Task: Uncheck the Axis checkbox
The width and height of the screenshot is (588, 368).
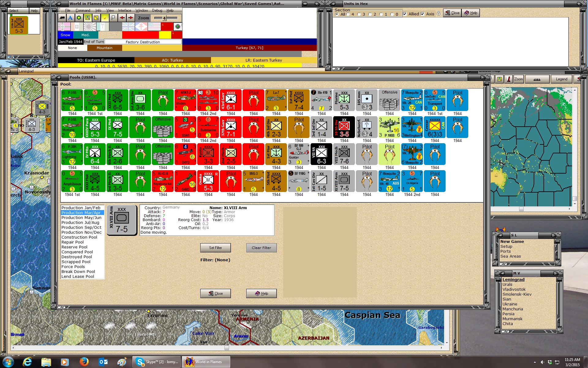Action: (423, 14)
